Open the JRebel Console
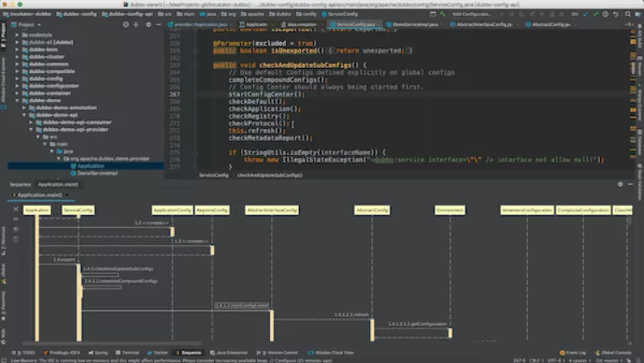Image resolution: width=644 pixels, height=363 pixels. tap(612, 353)
